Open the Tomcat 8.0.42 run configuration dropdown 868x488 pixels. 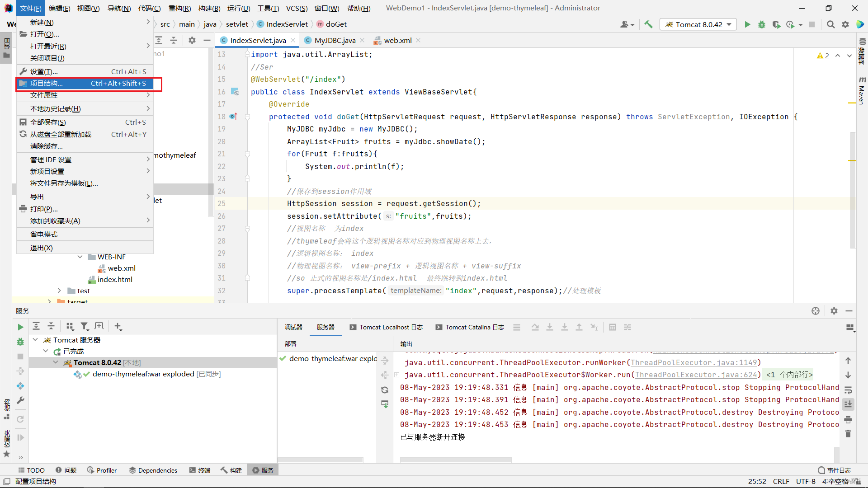[698, 24]
